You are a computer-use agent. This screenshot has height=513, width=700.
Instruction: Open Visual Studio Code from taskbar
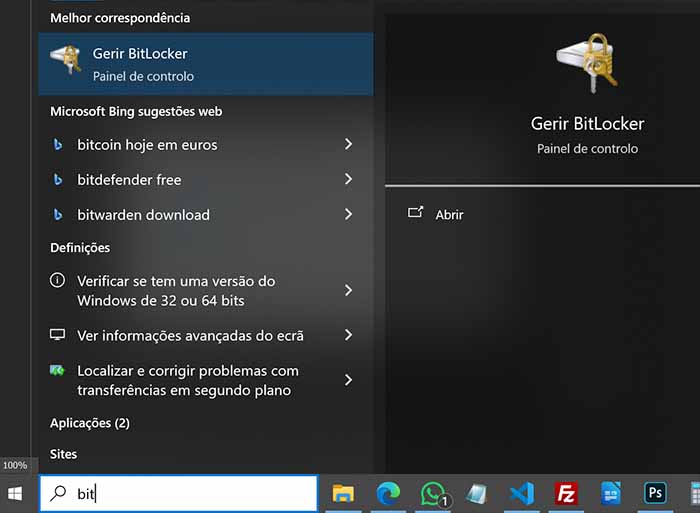click(522, 494)
